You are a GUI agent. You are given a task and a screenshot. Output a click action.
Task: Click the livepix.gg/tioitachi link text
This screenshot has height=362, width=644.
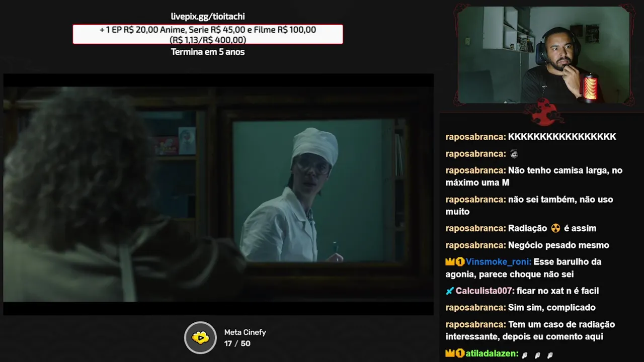[208, 17]
